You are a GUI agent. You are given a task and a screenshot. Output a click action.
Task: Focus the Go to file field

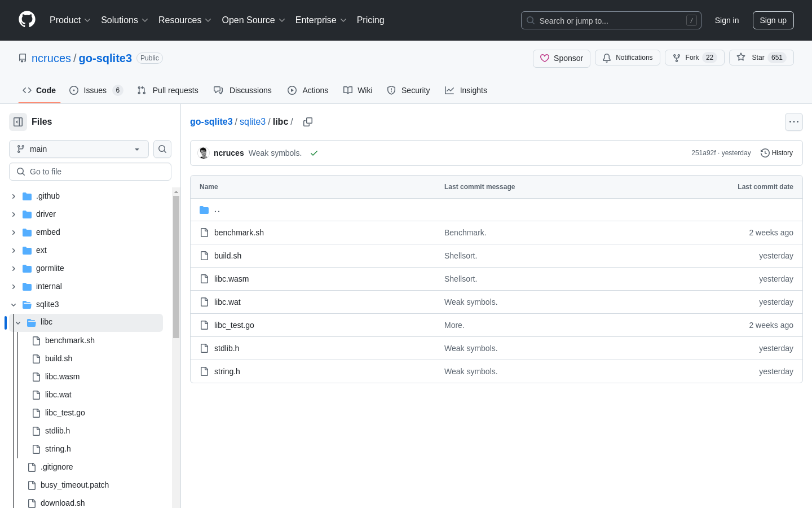coord(90,172)
